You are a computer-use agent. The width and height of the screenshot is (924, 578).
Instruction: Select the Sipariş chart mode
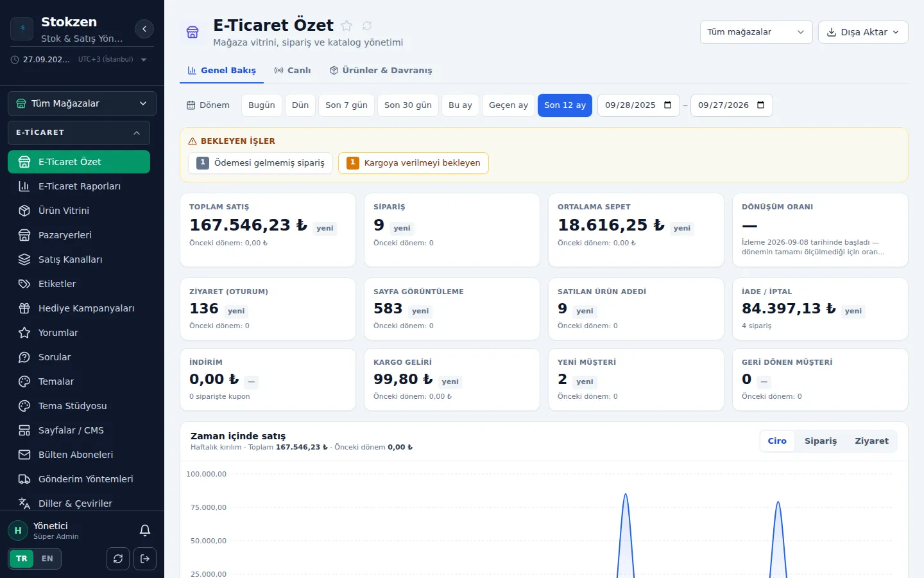pyautogui.click(x=821, y=441)
